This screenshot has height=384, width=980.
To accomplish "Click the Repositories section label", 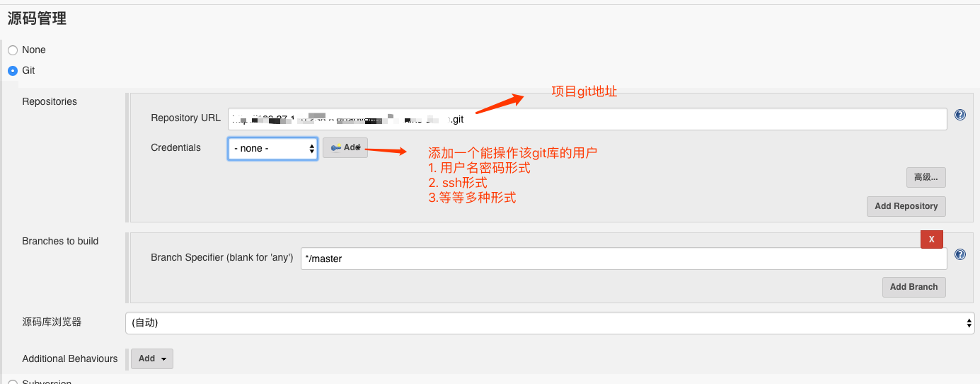I will (50, 101).
